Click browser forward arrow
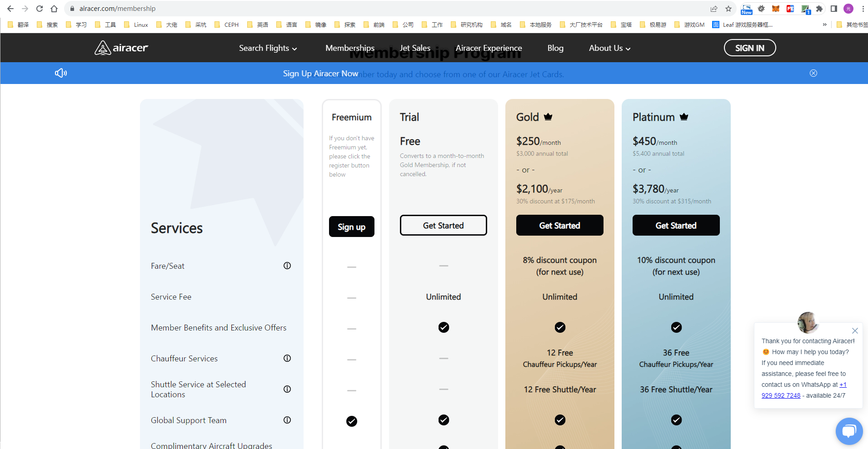The height and width of the screenshot is (449, 868). [25, 9]
